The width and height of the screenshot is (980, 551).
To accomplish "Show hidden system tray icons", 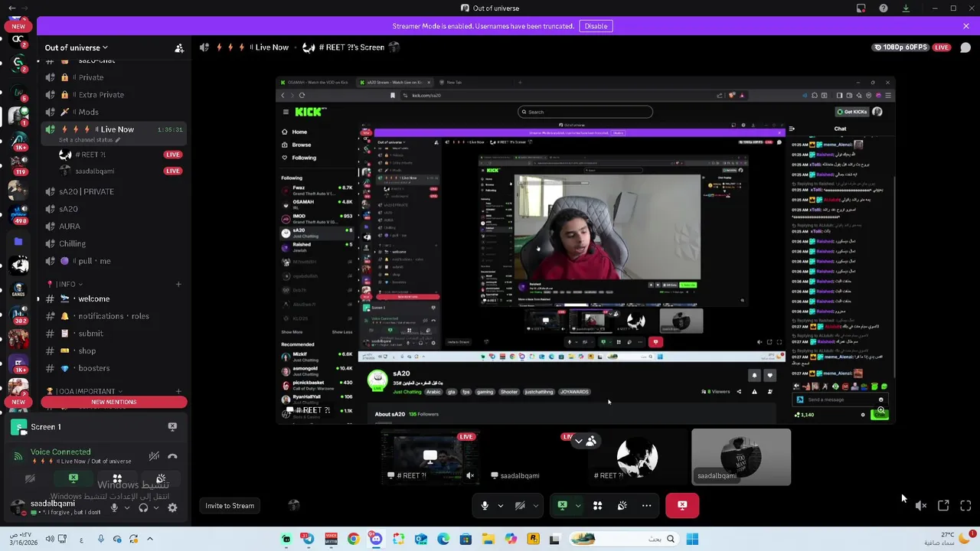I will point(150,540).
